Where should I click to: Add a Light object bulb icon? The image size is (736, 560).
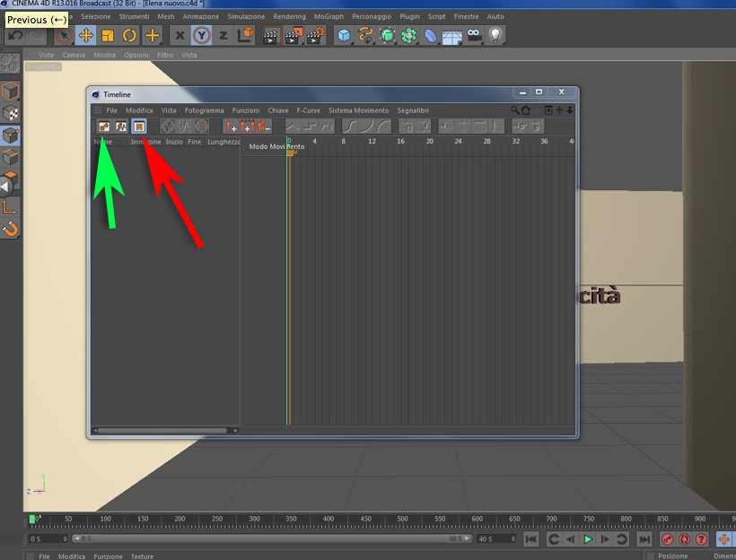pyautogui.click(x=495, y=35)
